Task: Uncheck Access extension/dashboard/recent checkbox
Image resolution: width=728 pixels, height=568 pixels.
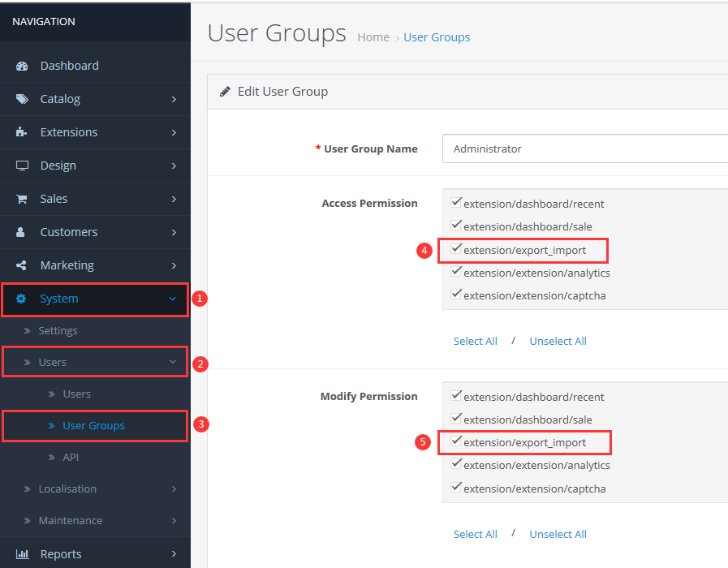Action: [x=456, y=202]
